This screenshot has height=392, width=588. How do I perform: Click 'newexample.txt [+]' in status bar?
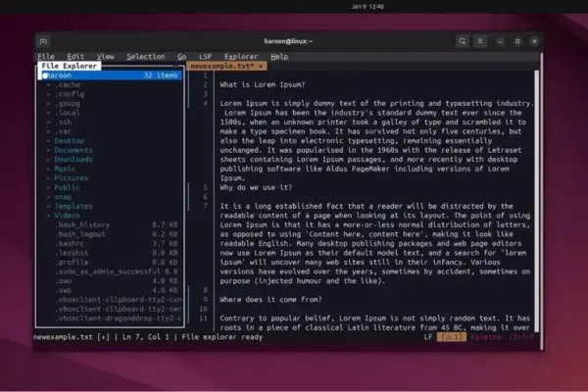point(72,337)
